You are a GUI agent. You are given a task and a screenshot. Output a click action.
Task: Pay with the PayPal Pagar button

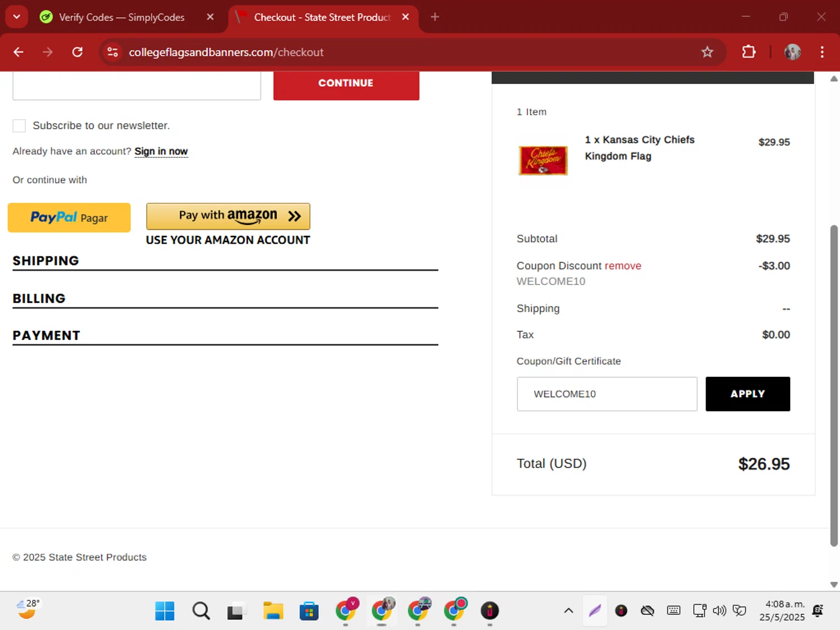(69, 217)
